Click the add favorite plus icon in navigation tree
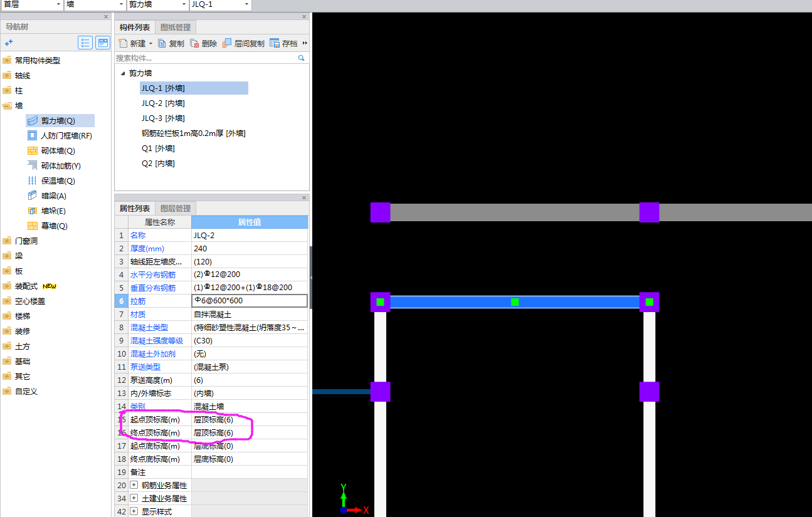Screen dimensions: 812x517 tap(9, 43)
